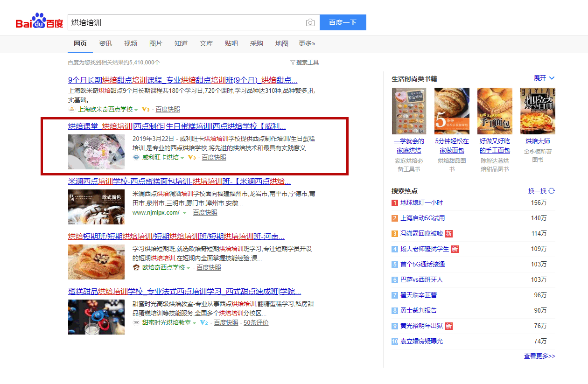This screenshot has width=588, height=384.
Task: Expand dropdown arrow after 威利旺卡烘焙
Action: coord(182,158)
